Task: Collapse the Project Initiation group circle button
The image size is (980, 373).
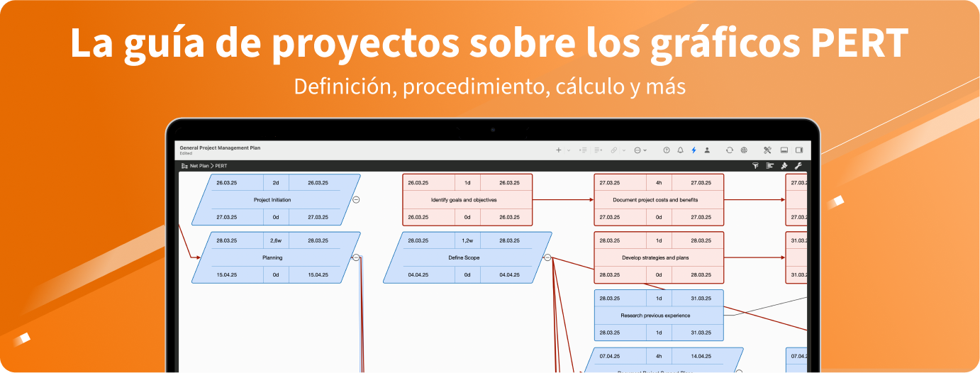Action: pos(356,200)
